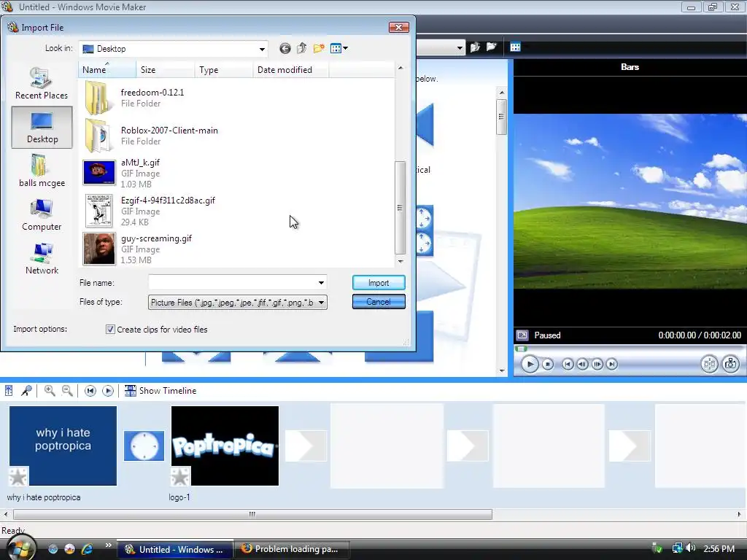
Task: Click the volume icon in system tray
Action: click(692, 548)
